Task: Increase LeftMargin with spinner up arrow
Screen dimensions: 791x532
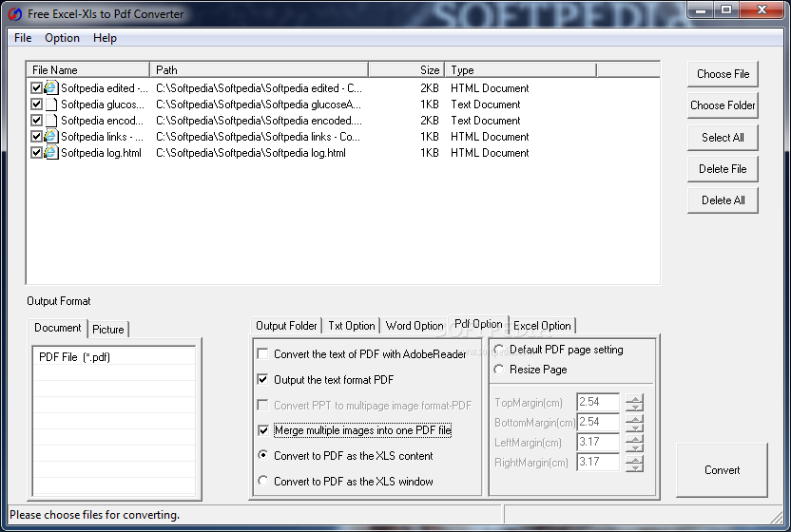Action: pos(634,438)
